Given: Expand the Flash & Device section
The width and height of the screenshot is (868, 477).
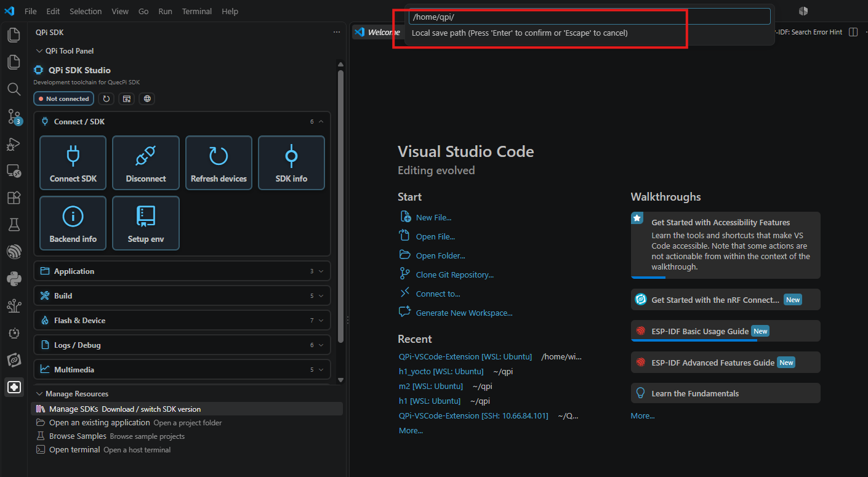Looking at the screenshot, I should coord(182,320).
